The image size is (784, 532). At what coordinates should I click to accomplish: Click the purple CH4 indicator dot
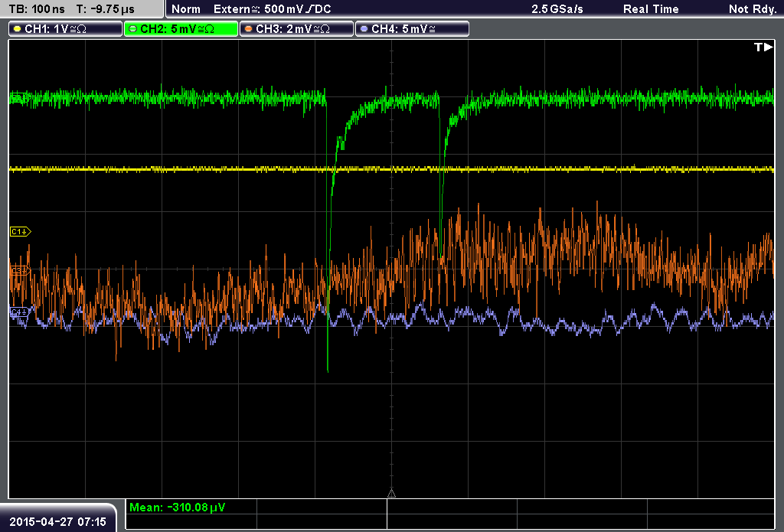tap(364, 29)
